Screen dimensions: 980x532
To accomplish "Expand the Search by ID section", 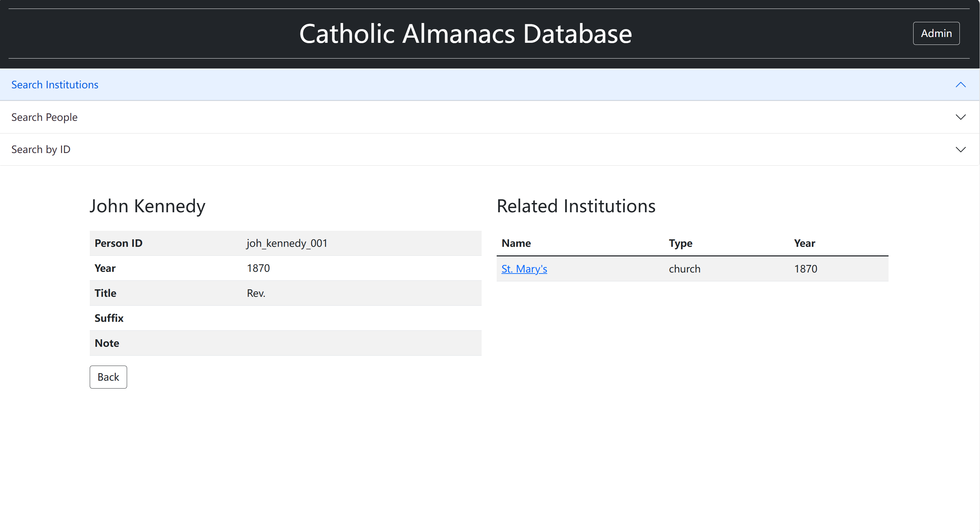I will click(489, 150).
